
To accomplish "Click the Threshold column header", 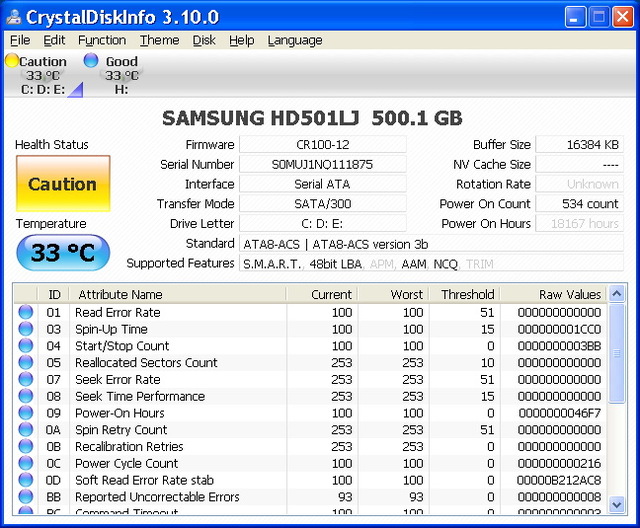I will 465,294.
